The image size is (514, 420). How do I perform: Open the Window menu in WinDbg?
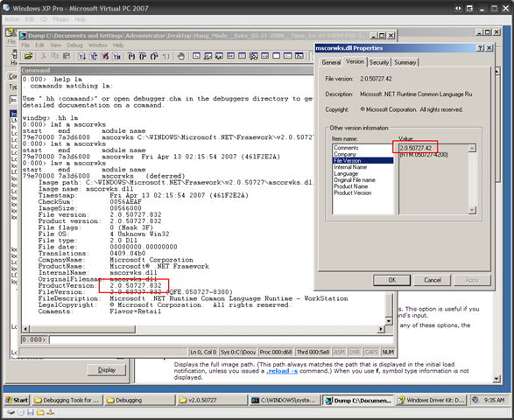click(x=98, y=45)
